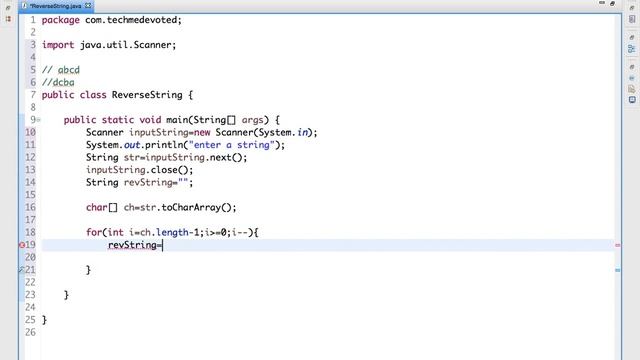The height and width of the screenshot is (360, 640).
Task: Click the "enter a string" literal
Action: (231, 145)
